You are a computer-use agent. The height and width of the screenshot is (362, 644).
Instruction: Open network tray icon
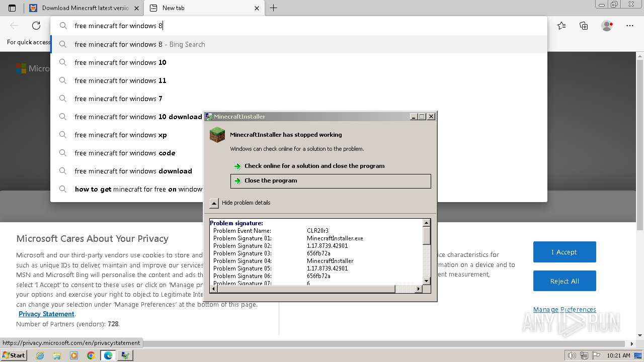click(x=584, y=355)
